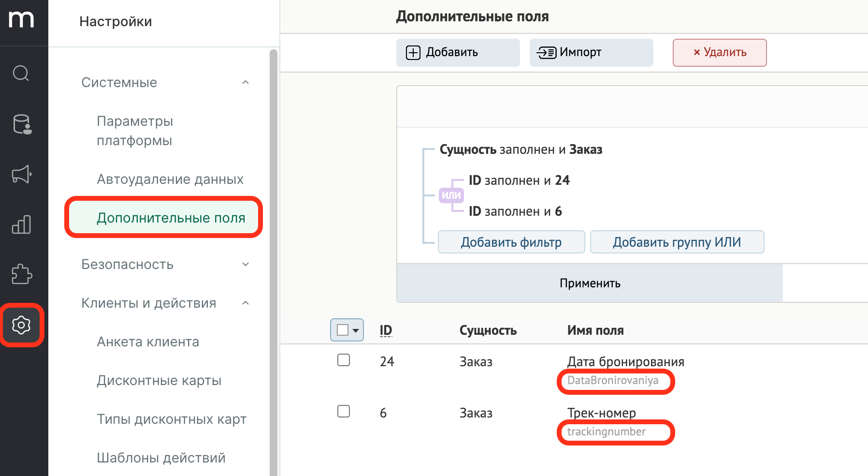Click the trackingnumber system name

pyautogui.click(x=606, y=432)
